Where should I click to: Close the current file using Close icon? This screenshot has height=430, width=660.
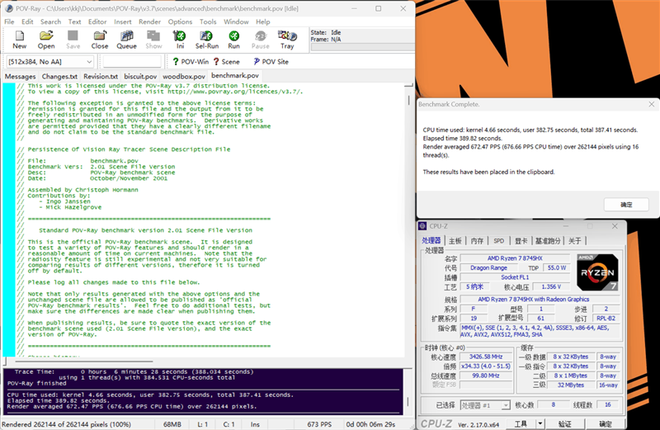pos(100,39)
